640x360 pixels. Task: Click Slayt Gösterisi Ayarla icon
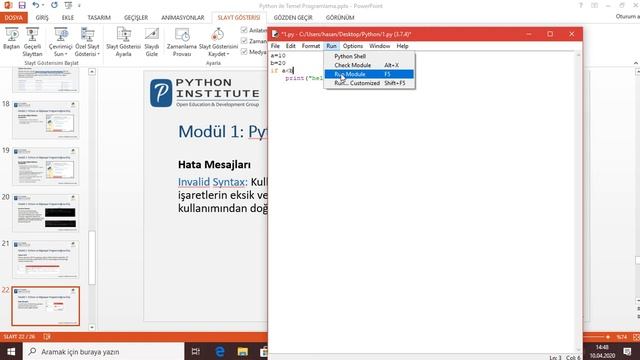[123, 41]
